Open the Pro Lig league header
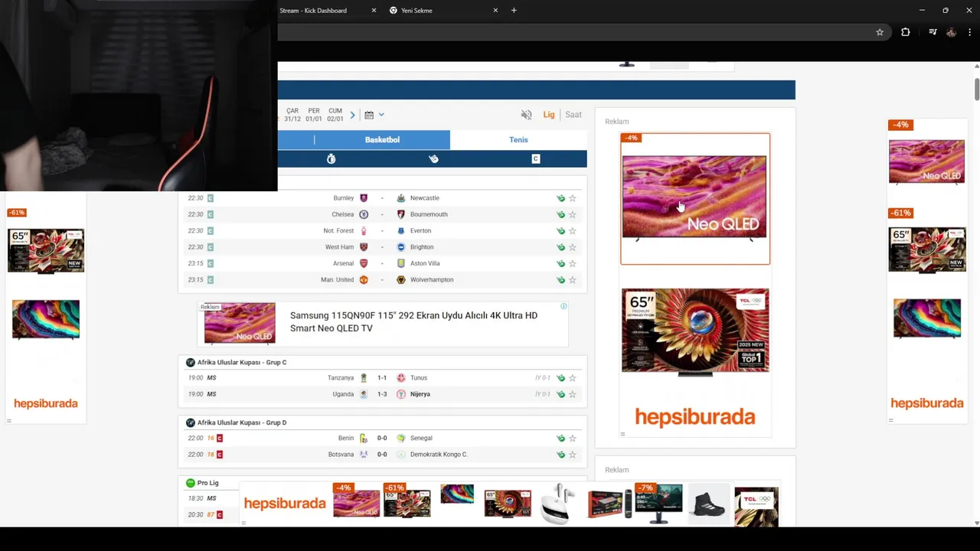This screenshot has height=551, width=980. pyautogui.click(x=207, y=483)
